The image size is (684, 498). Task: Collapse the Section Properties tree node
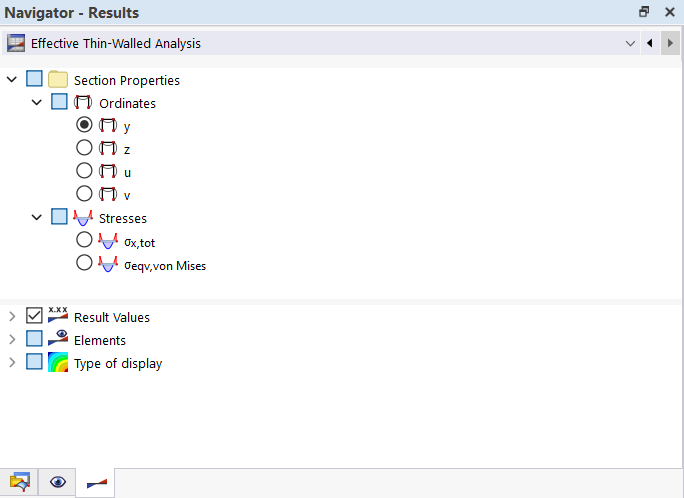12,80
